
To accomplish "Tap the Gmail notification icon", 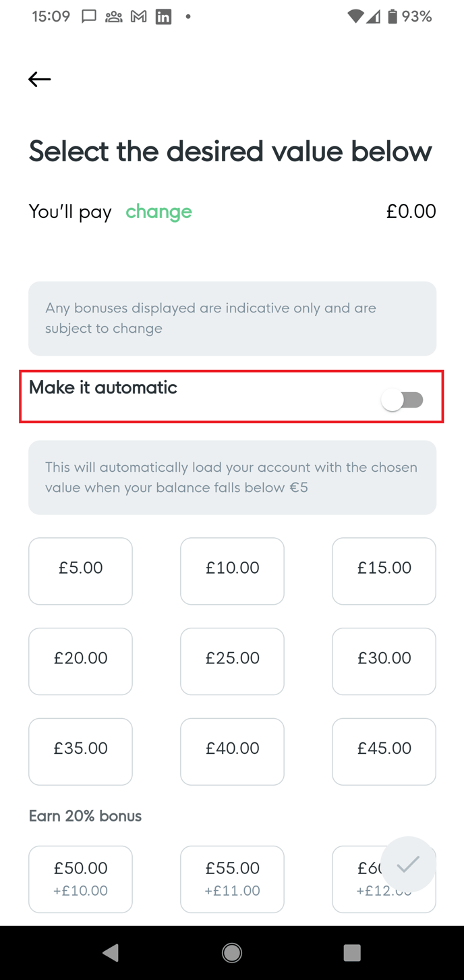I will (x=138, y=17).
